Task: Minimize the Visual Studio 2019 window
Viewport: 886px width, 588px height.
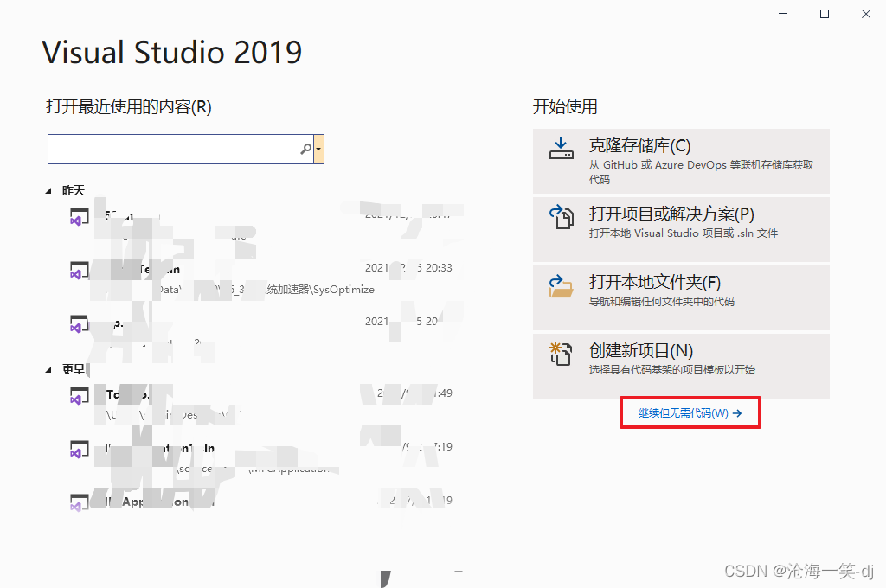Action: pos(783,14)
